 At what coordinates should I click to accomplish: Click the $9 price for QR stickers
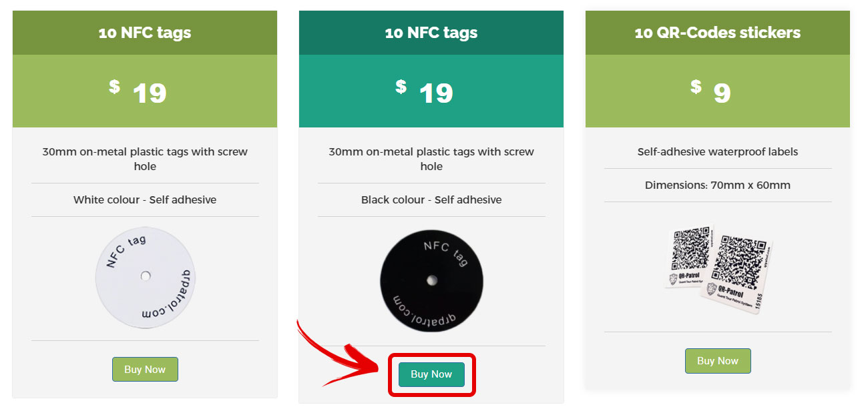pos(711,92)
